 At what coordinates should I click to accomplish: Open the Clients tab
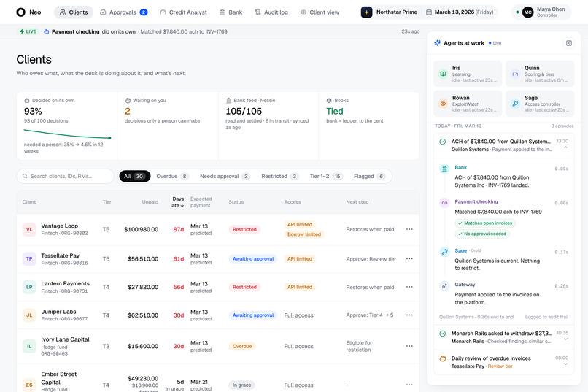click(x=74, y=12)
